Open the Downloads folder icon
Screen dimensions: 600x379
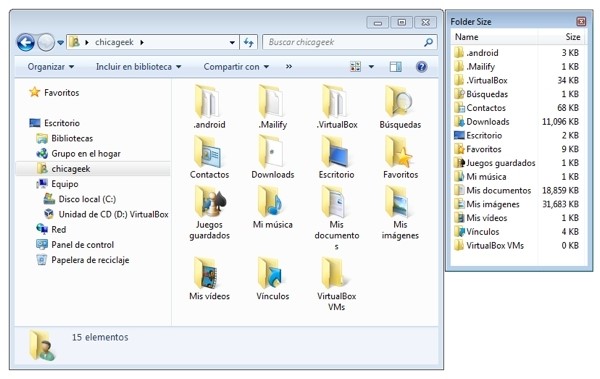pos(271,152)
